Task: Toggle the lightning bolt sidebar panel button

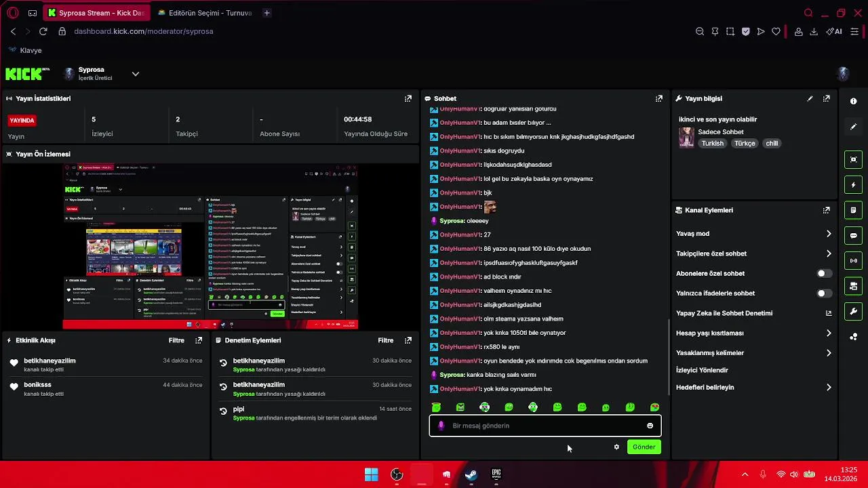Action: click(x=853, y=185)
